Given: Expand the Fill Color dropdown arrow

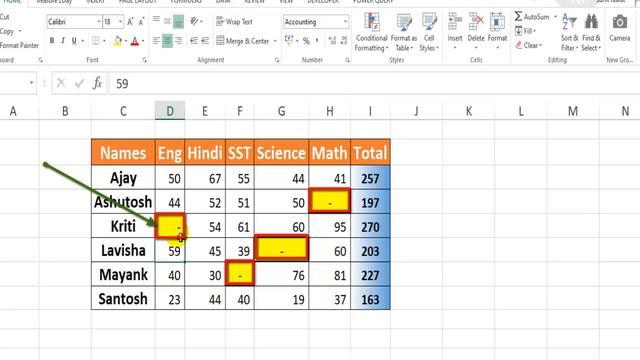Looking at the screenshot, I should click(126, 41).
